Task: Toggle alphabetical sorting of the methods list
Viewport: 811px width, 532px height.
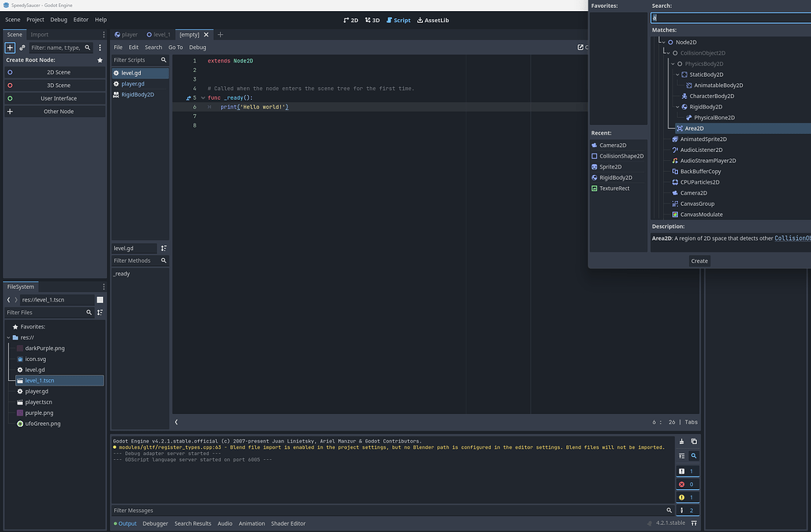Action: pyautogui.click(x=163, y=248)
